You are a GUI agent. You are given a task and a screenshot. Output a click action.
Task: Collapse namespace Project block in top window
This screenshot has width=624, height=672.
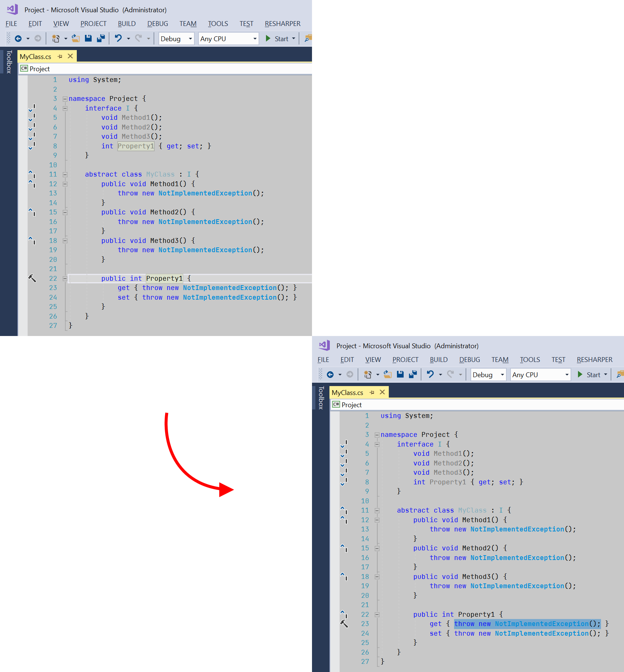pyautogui.click(x=65, y=99)
